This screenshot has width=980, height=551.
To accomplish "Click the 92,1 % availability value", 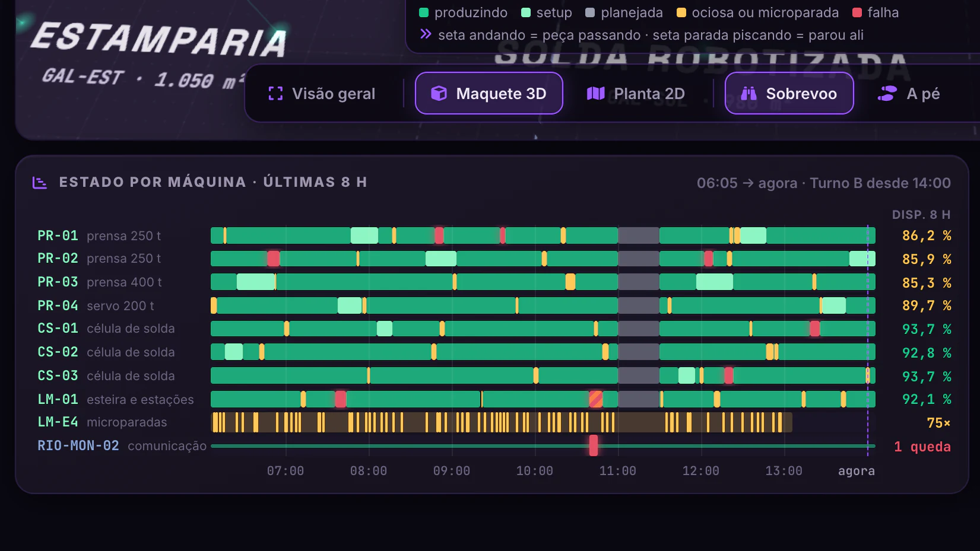I will (x=927, y=399).
